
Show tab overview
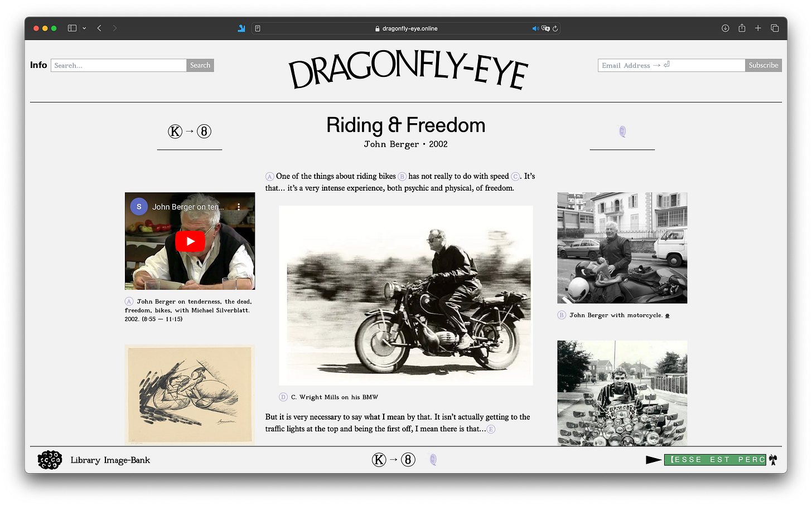775,28
